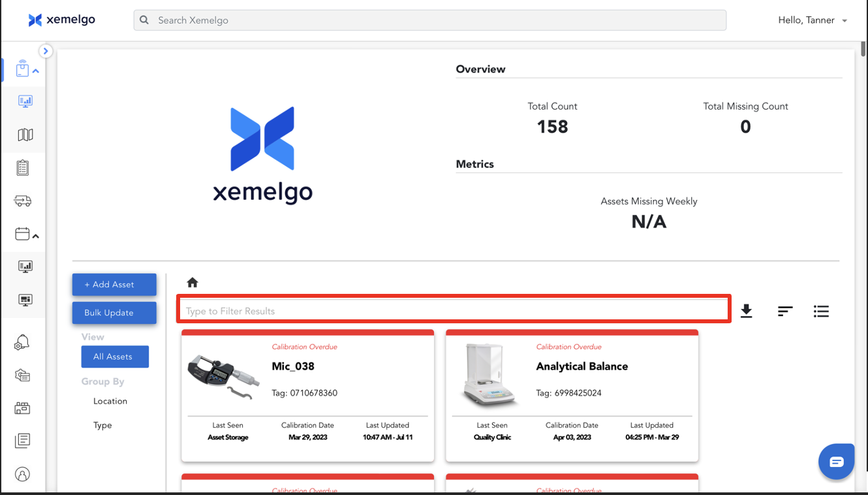Image resolution: width=868 pixels, height=495 pixels.
Task: Click the page vertical scrollbar
Action: click(x=863, y=50)
